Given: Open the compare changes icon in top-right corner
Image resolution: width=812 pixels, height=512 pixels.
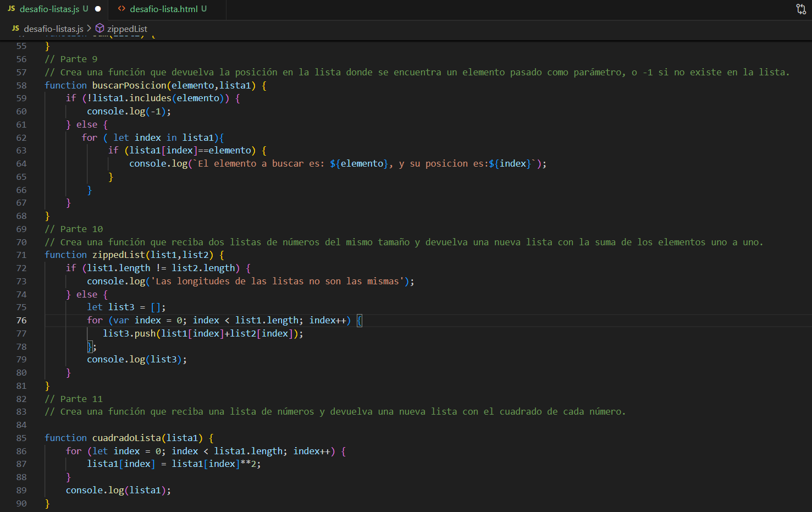Looking at the screenshot, I should 801,9.
